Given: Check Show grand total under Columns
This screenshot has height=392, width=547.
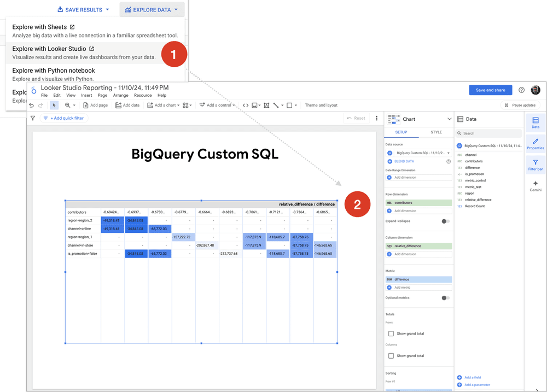Looking at the screenshot, I should point(391,356).
